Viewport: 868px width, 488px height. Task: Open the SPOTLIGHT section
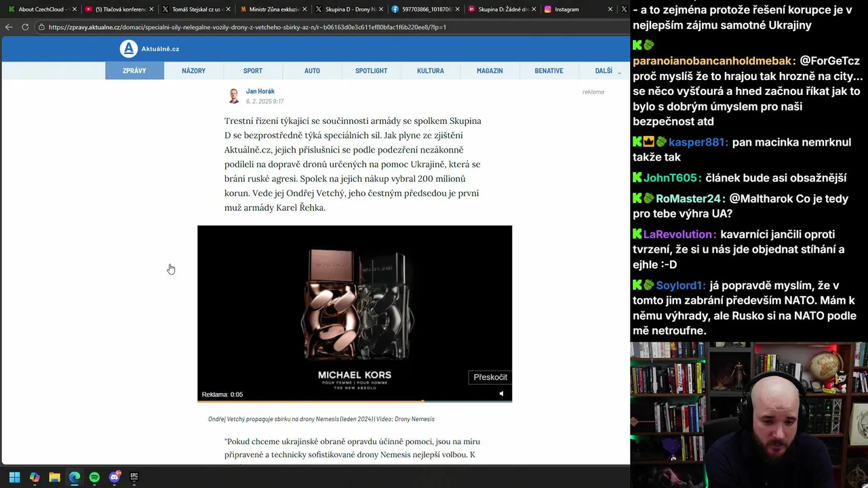(x=371, y=70)
